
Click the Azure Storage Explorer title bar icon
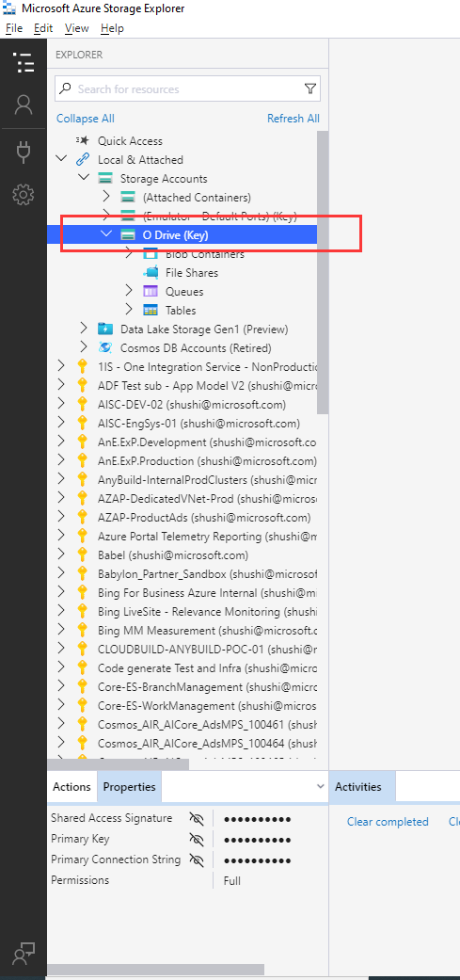(x=9, y=8)
